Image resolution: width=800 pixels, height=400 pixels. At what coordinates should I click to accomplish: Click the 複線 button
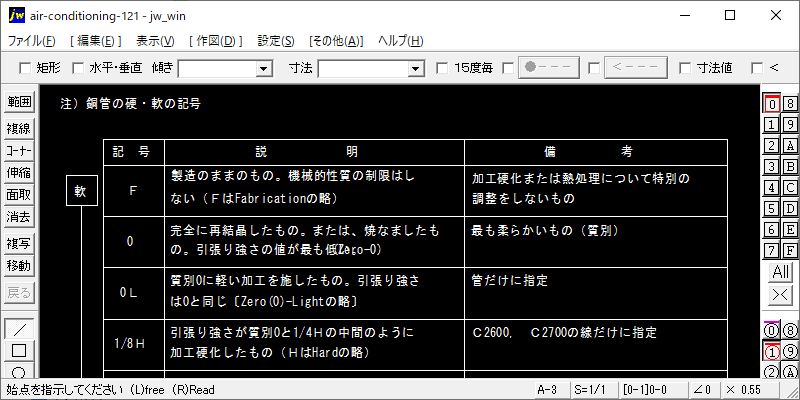click(x=19, y=129)
